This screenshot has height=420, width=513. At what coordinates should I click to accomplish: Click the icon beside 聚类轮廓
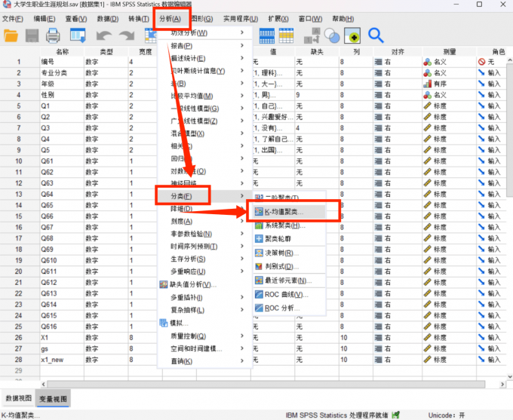[259, 239]
